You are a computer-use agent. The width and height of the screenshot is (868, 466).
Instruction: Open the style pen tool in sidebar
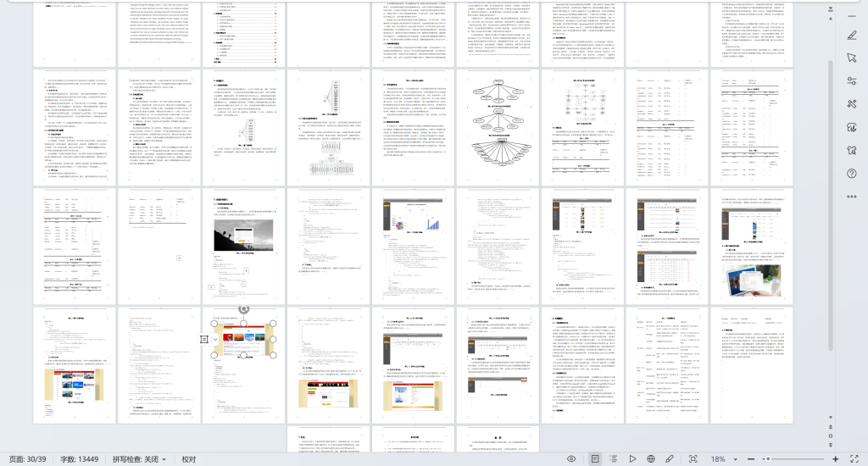pyautogui.click(x=851, y=36)
